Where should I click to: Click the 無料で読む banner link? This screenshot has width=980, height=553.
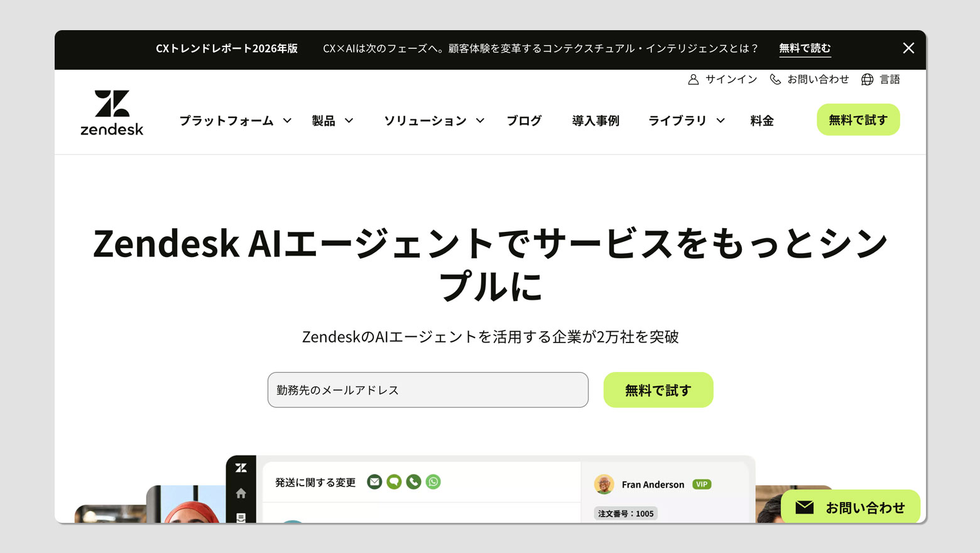[x=805, y=48]
